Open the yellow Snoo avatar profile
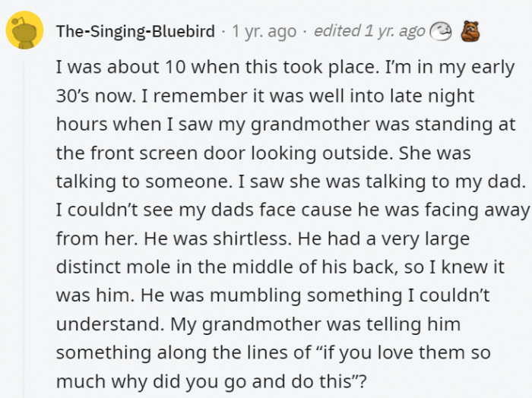The width and height of the screenshot is (532, 398). pyautogui.click(x=25, y=30)
